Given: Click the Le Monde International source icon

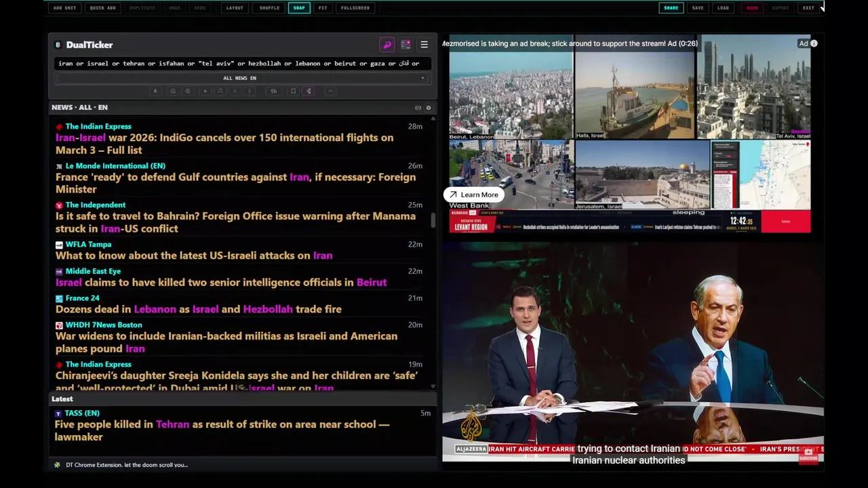Looking at the screenshot, I should click(x=59, y=166).
